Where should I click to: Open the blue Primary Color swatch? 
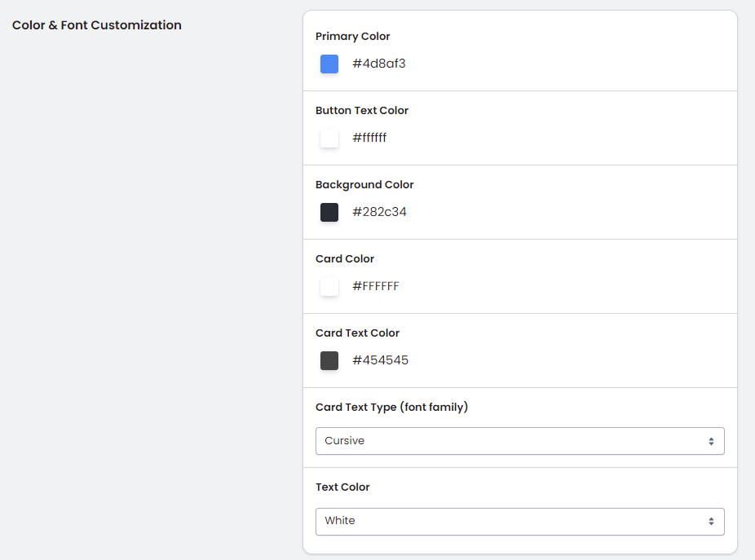[329, 64]
